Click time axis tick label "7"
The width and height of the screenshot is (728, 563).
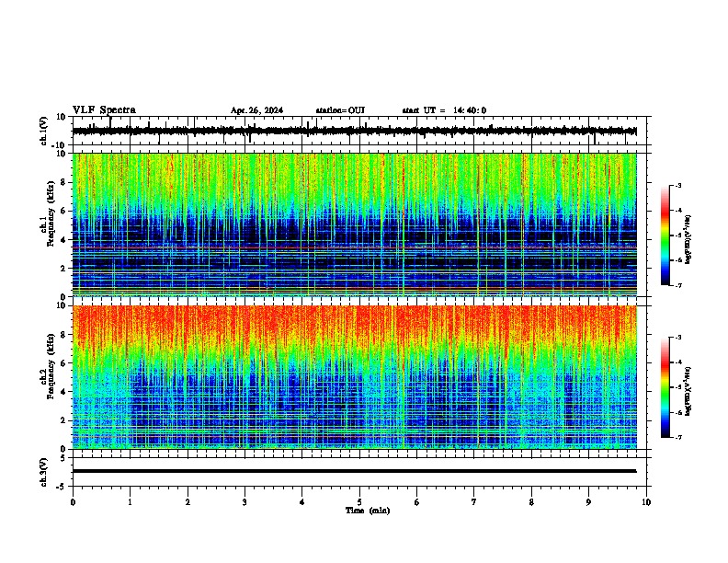pyautogui.click(x=474, y=502)
